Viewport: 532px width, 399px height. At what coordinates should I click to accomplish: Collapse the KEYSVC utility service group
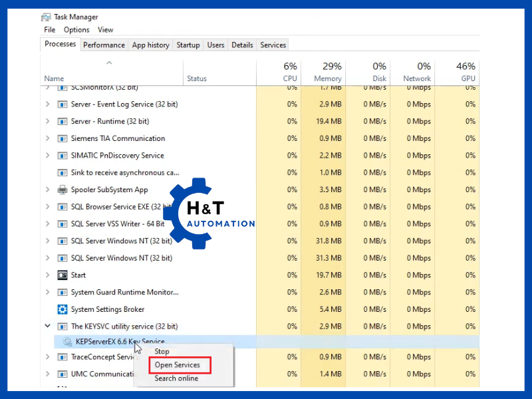pos(47,327)
